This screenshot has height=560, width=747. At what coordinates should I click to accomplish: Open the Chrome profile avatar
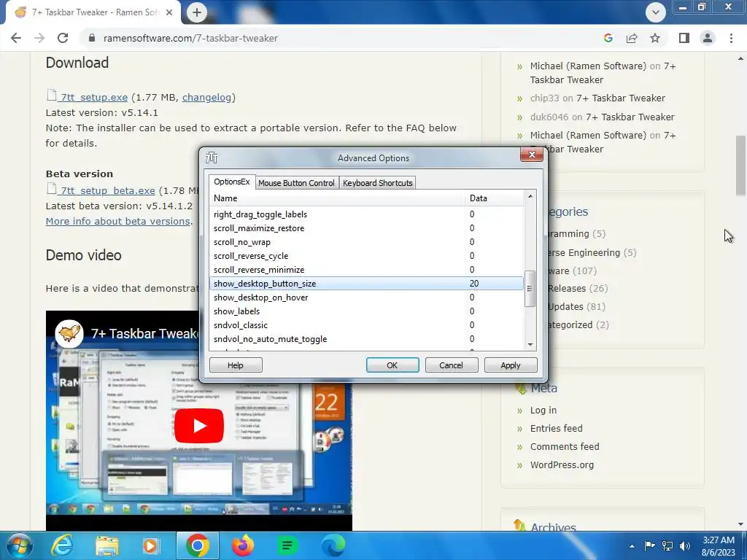708,38
